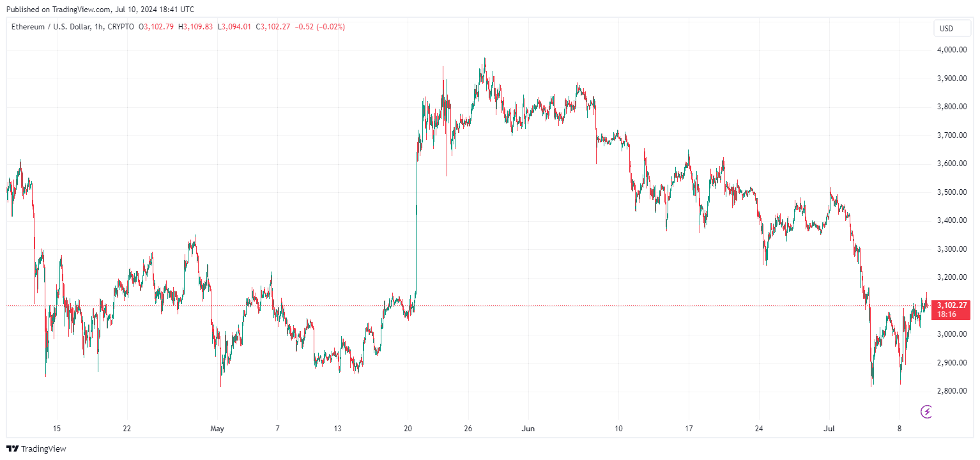
Task: Click the '22' date label on time axis
Action: click(127, 428)
